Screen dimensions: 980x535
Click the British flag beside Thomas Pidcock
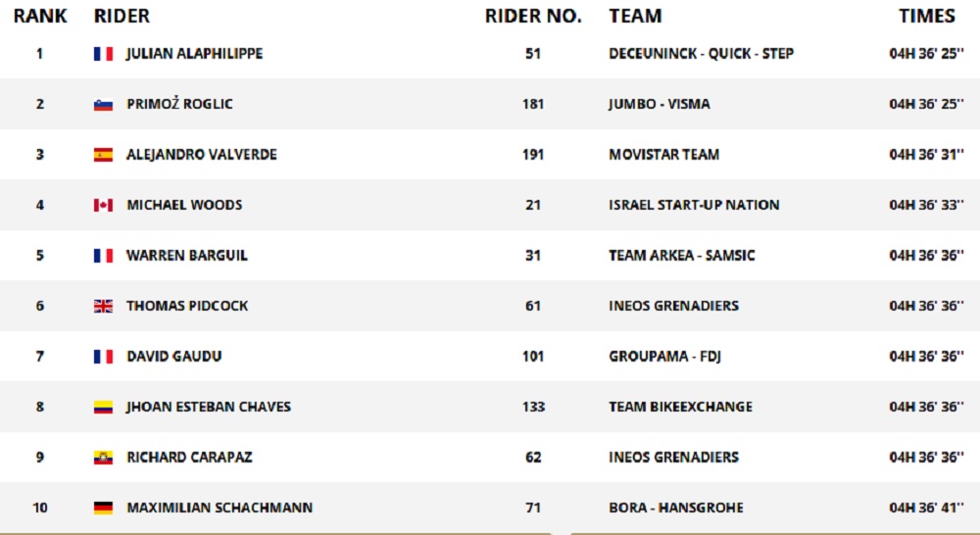[x=103, y=307]
